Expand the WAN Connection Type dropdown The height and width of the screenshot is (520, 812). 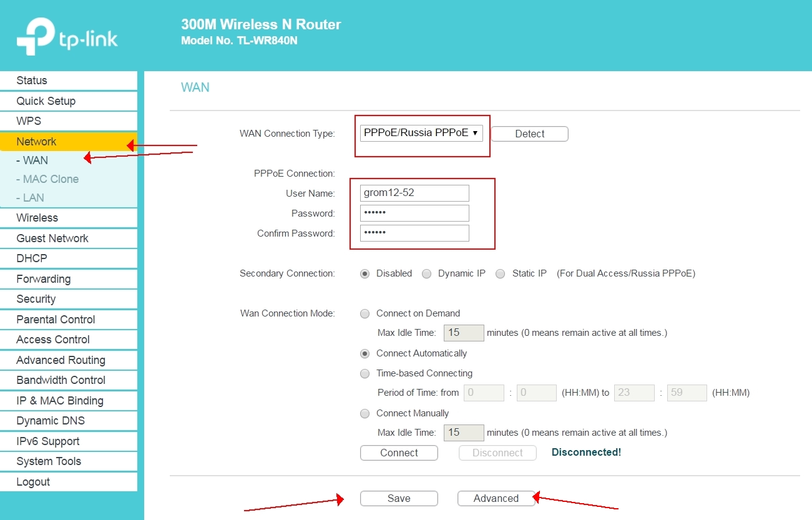point(421,133)
